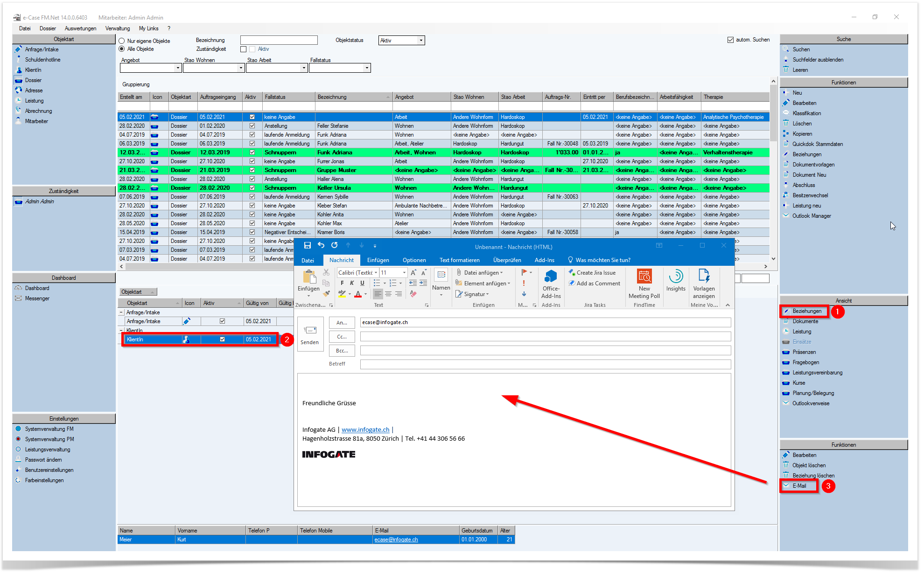Click the Undo arrow in the message title bar
The width and height of the screenshot is (924, 574).
point(321,245)
